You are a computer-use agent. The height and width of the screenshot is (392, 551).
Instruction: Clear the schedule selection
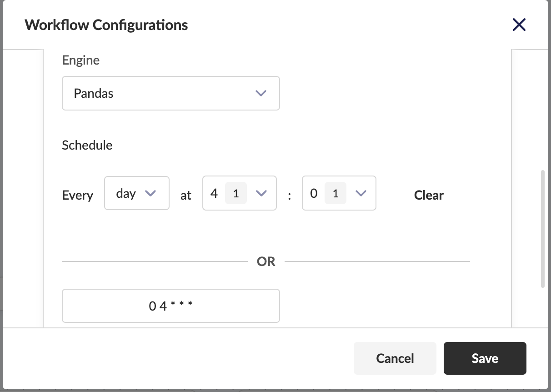tap(429, 196)
